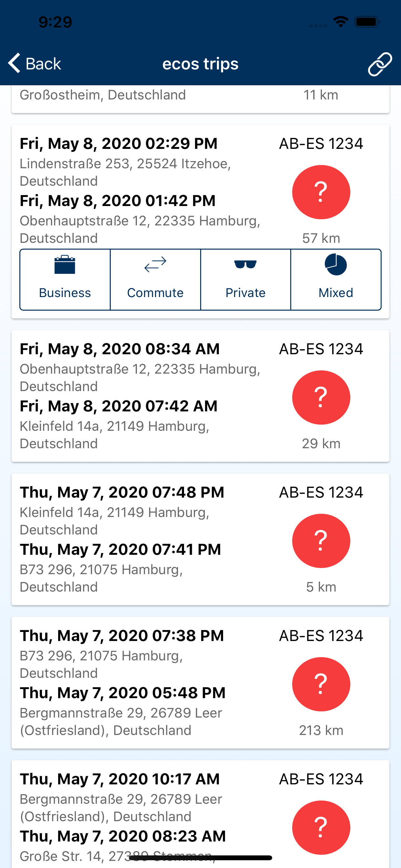Tap the link chain icon in header
This screenshot has width=401, height=868.
380,64
